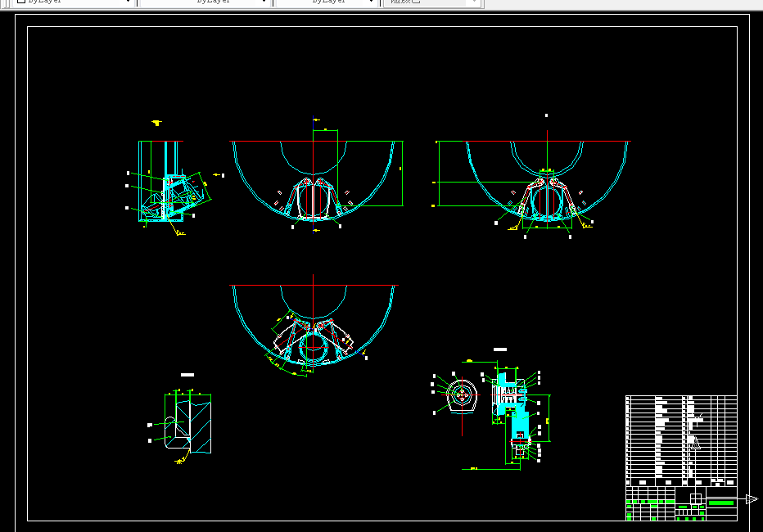
Task: Select the semicircle view with splayed-open clamp arms
Action: 314,326
